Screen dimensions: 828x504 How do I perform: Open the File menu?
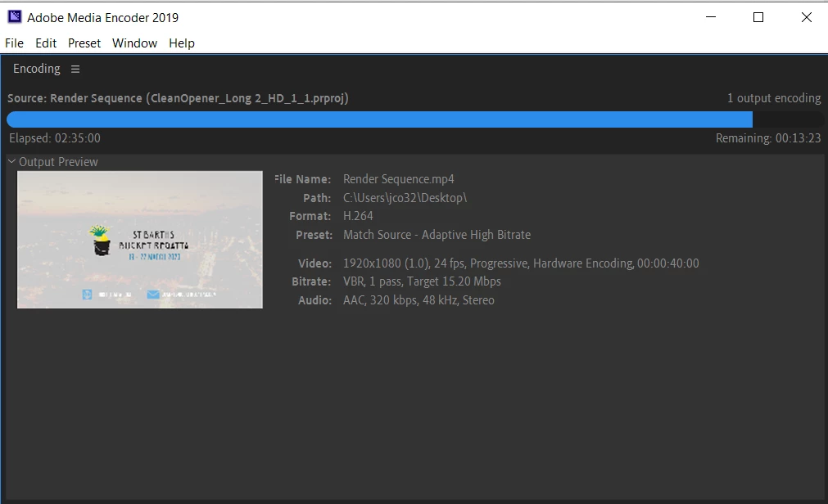[14, 43]
